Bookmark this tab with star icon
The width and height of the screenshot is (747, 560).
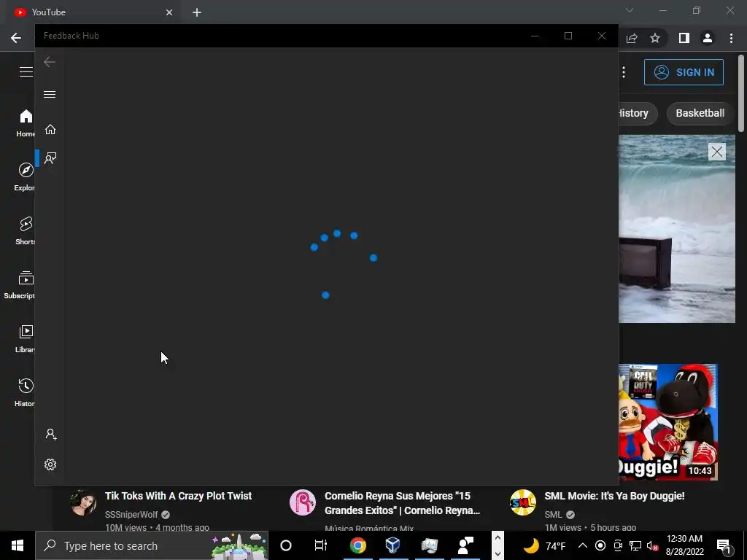(x=655, y=38)
